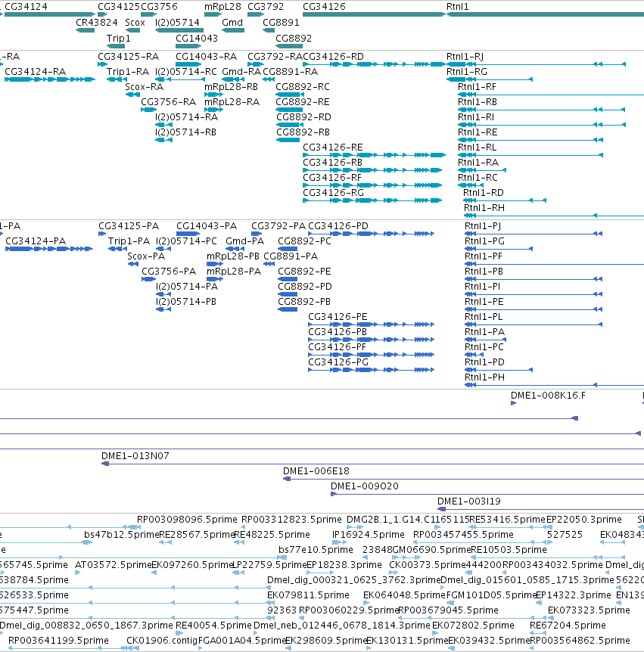Click the Rtnl1-RL transcript label

[x=477, y=147]
